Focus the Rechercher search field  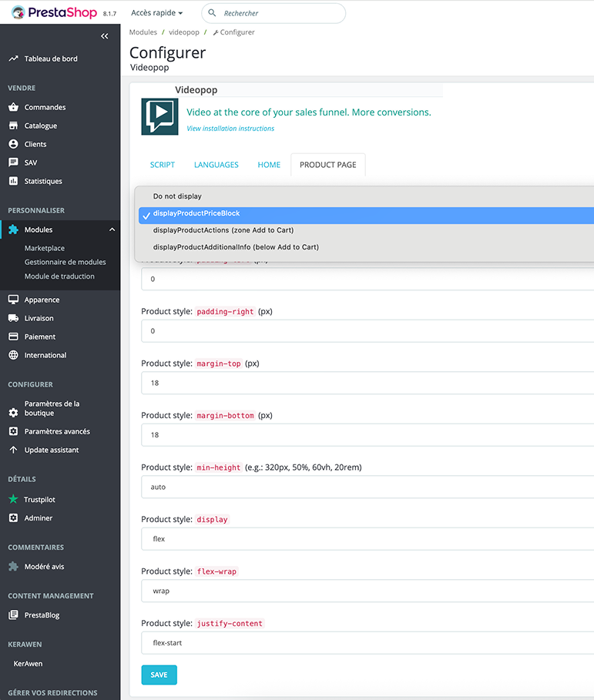274,13
